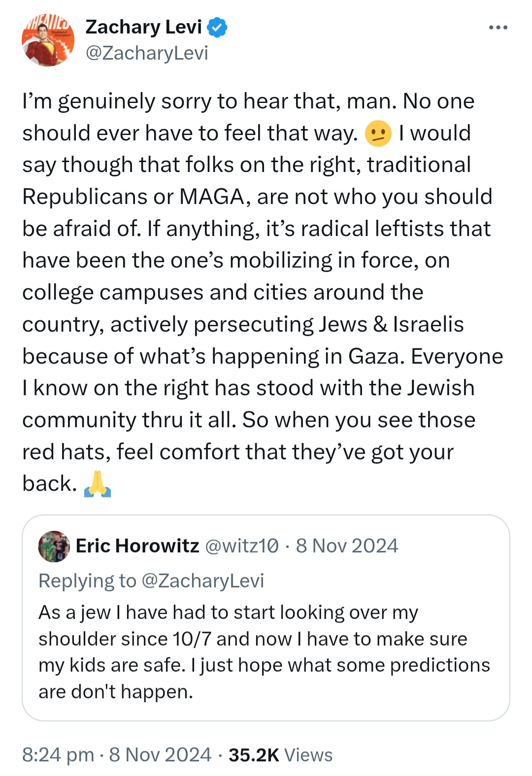This screenshot has width=532, height=776.
Task: Open the @witz10 handle
Action: coord(242,546)
